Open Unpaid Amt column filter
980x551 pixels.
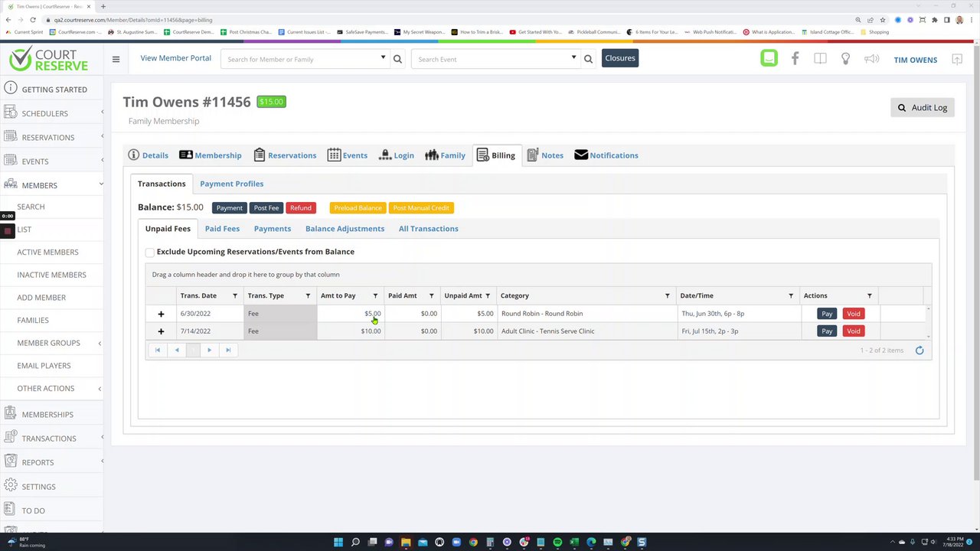pos(487,295)
